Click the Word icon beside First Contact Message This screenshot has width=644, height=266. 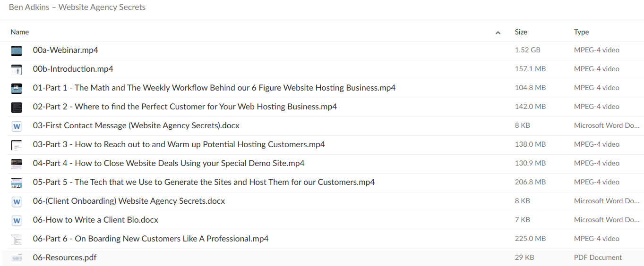(17, 126)
